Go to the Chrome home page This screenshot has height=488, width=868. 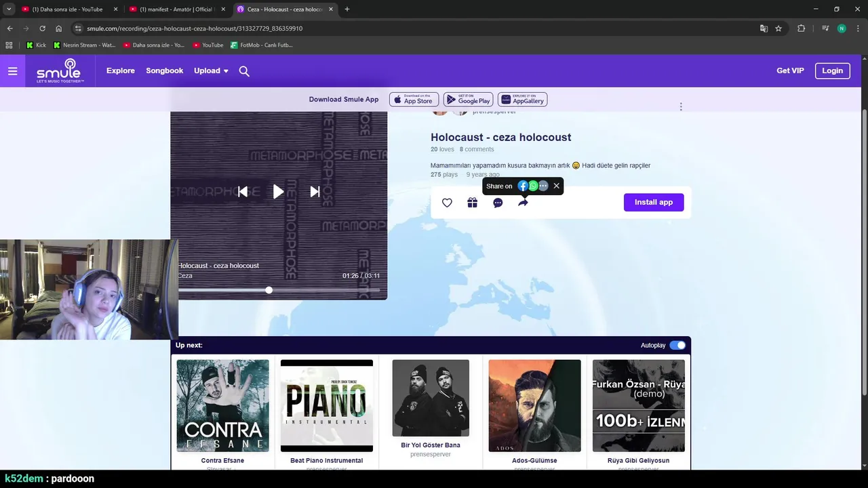pos(59,28)
